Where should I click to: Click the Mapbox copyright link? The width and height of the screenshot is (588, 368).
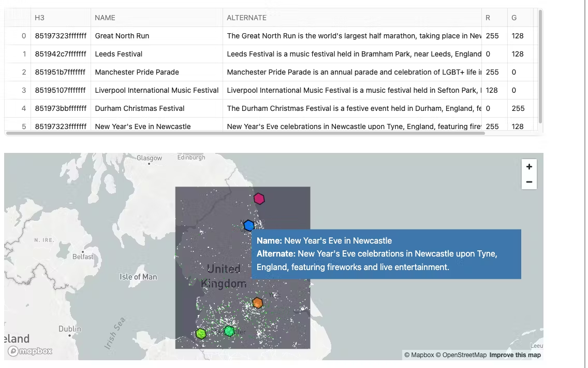[420, 355]
